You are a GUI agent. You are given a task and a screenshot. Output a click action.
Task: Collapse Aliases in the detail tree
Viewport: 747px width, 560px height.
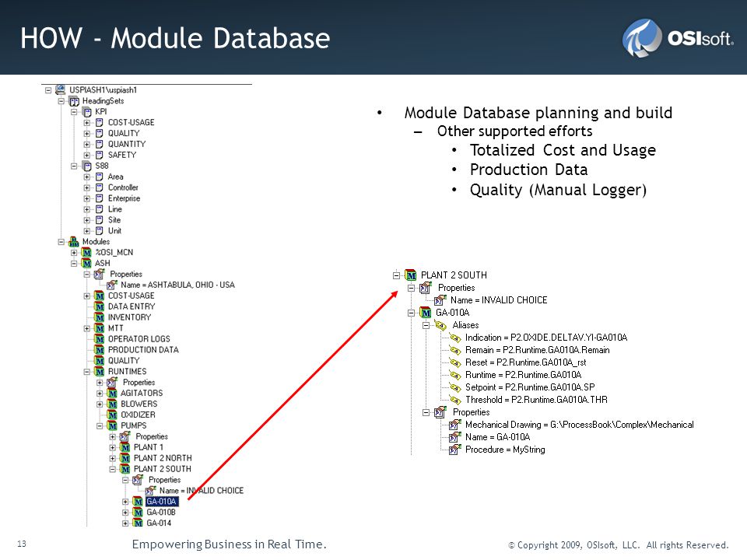[x=426, y=325]
